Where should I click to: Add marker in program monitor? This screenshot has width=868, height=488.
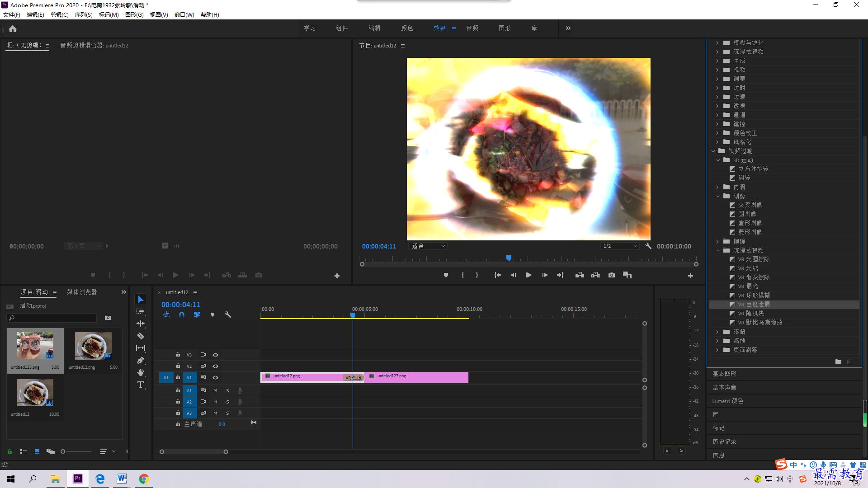(x=446, y=275)
